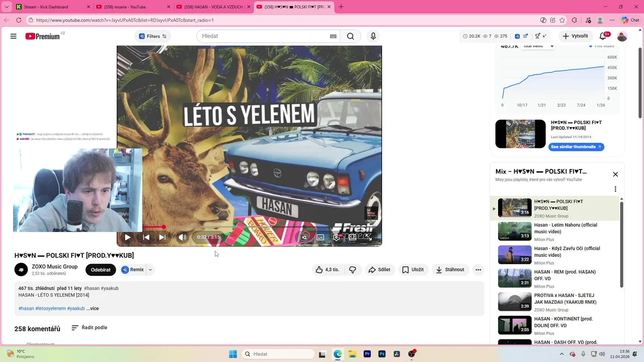The image size is (644, 362).
Task: Open the on-screen keyboard icon in search box
Action: pos(333,36)
